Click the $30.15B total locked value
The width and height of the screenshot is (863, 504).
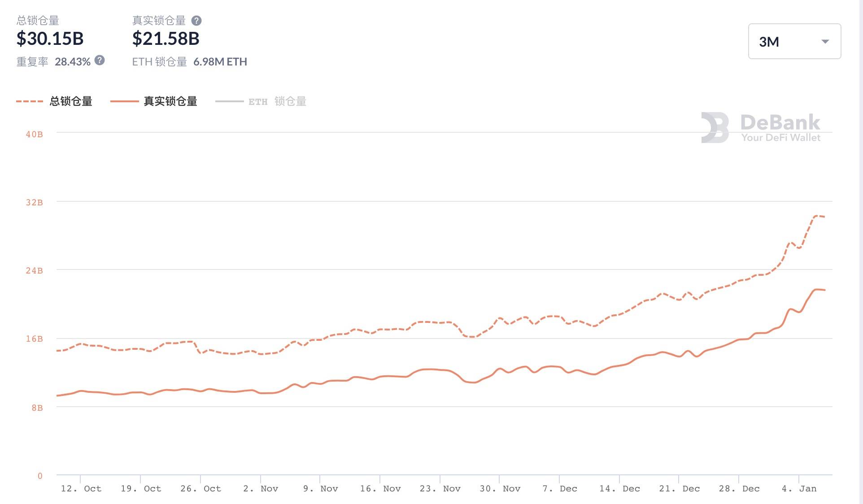coord(50,39)
